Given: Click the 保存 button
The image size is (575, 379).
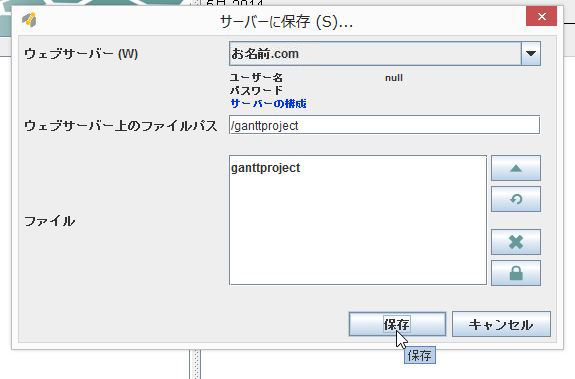Looking at the screenshot, I should tap(397, 324).
